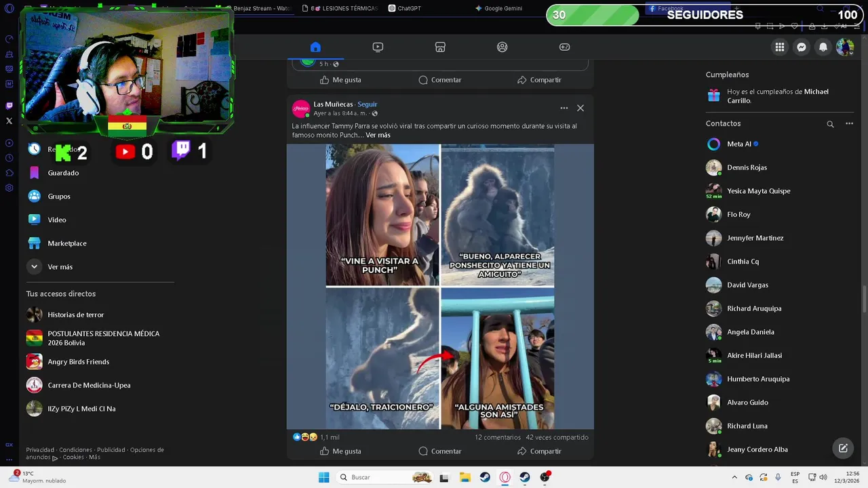868x488 pixels.
Task: Open the Facebook menu grid icon
Action: tap(780, 47)
